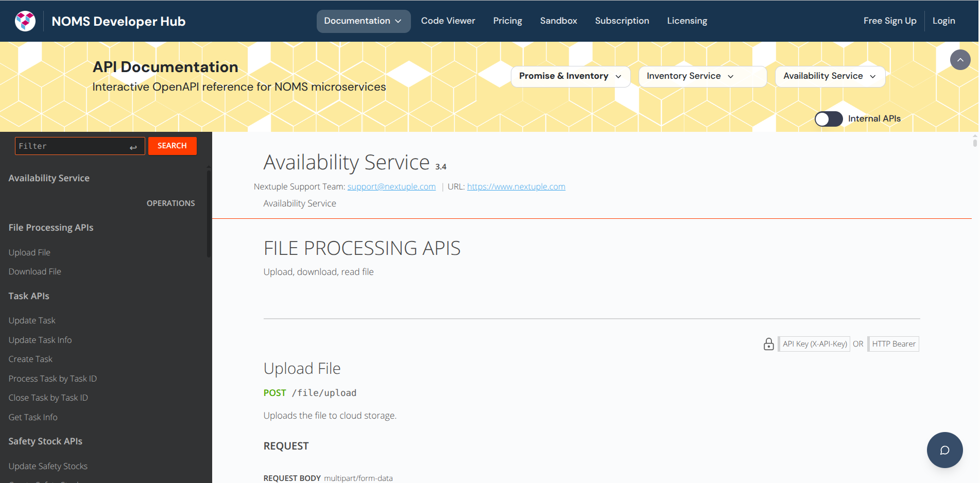Click the sidebar scrollbar thumb
The image size is (980, 483).
pos(209,214)
